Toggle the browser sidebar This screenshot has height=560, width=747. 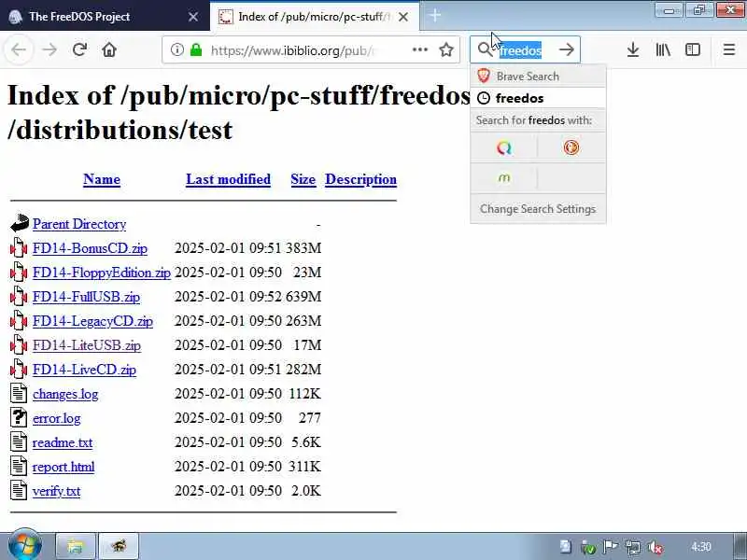pyautogui.click(x=693, y=49)
